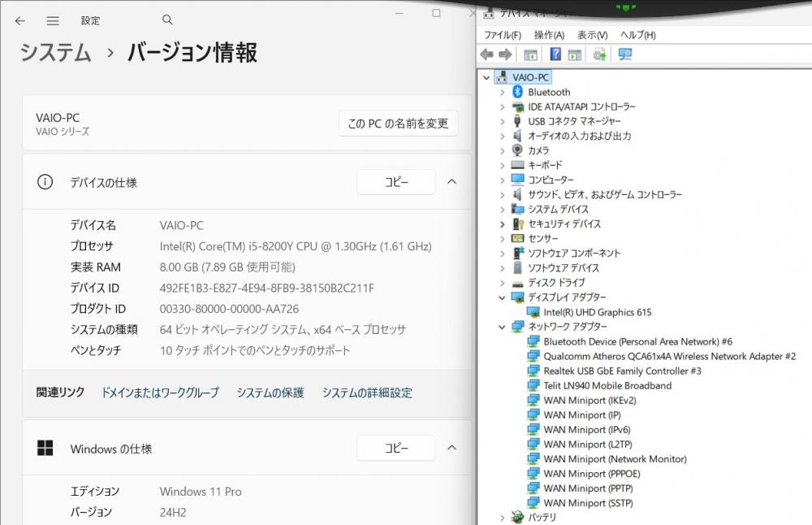812x525 pixels.
Task: Expand the バッテリ tree node
Action: (x=502, y=518)
